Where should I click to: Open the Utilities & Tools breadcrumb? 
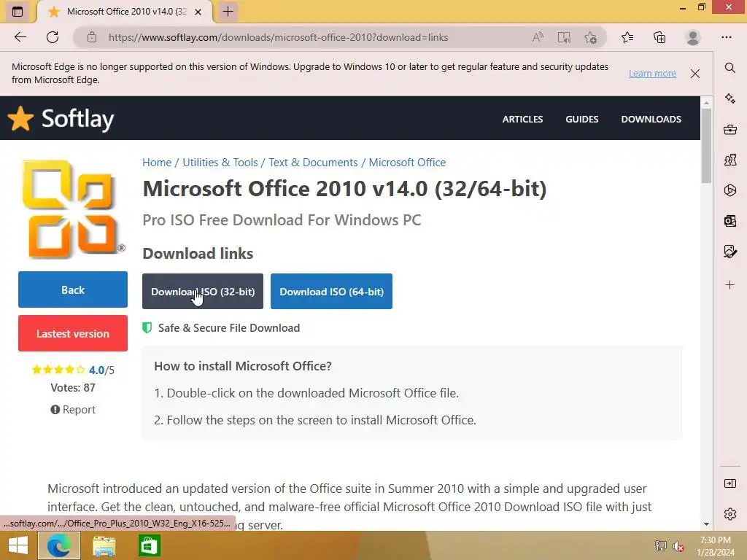(x=220, y=163)
